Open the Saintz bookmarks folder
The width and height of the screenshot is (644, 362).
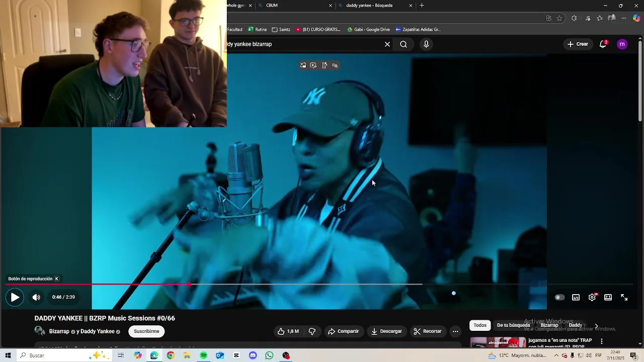281,30
